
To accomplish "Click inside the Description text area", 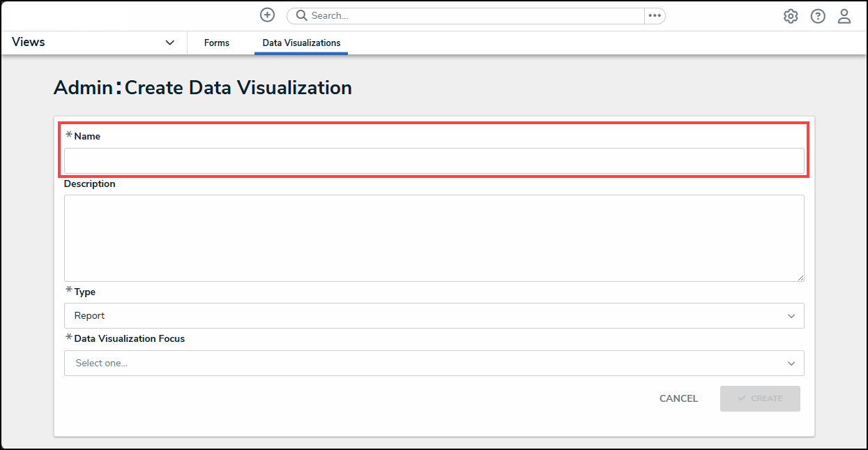I will [x=434, y=238].
